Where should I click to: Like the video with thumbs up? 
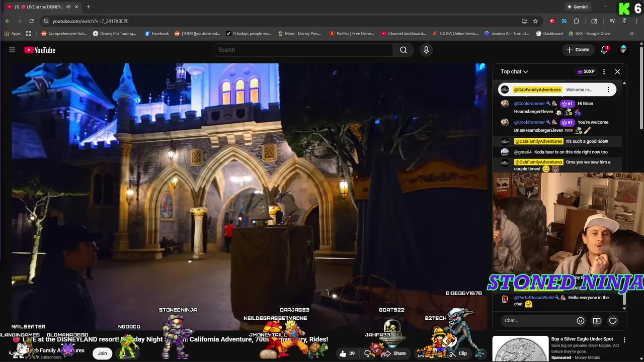coord(347,353)
